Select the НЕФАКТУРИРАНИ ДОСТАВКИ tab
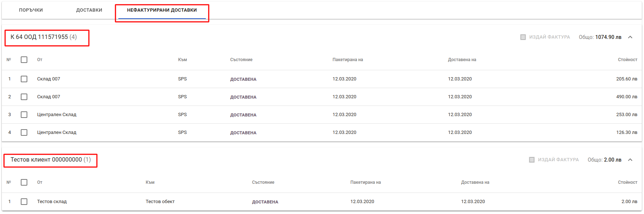644x214 pixels. click(162, 10)
